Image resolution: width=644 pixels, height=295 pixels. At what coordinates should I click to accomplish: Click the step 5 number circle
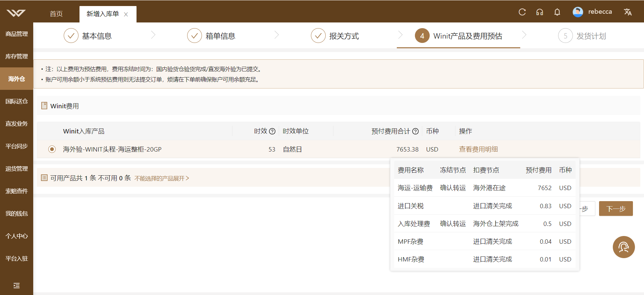pos(566,36)
